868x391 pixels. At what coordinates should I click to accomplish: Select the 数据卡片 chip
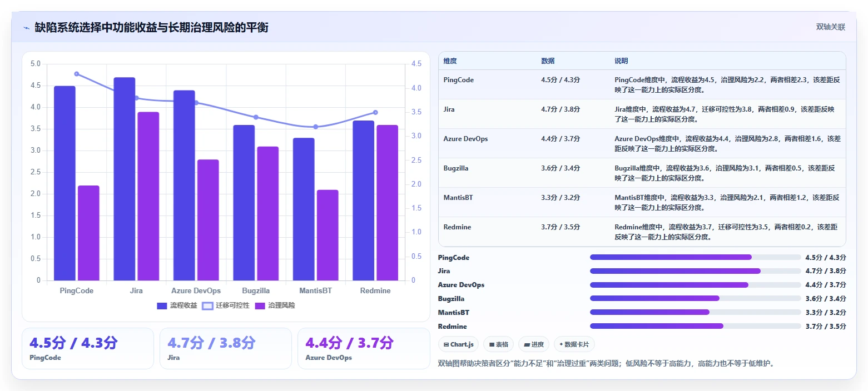[x=574, y=344]
